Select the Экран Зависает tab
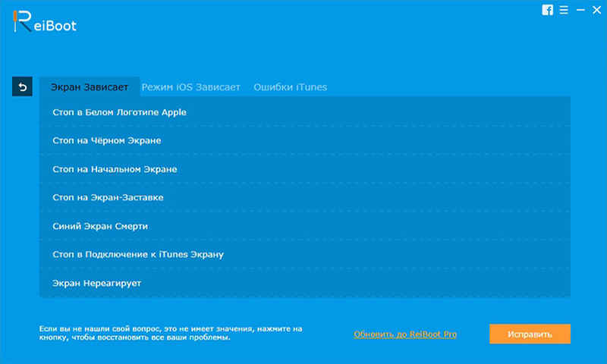 coord(90,87)
